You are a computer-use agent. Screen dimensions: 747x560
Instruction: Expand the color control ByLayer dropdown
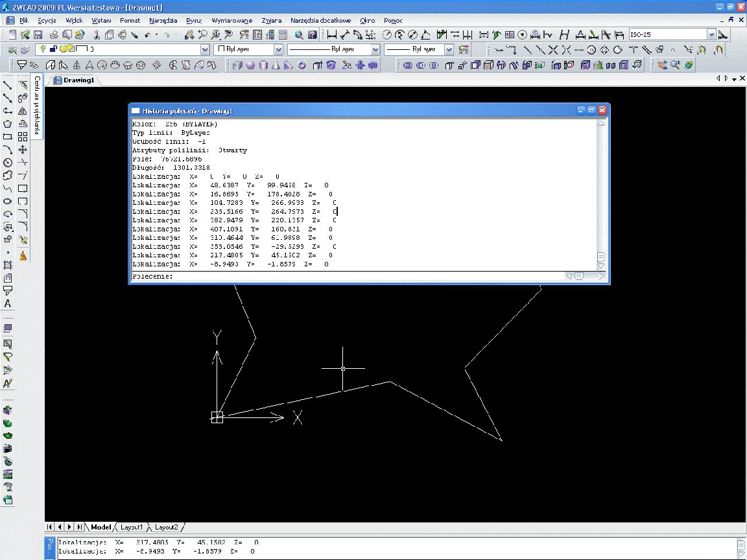point(279,49)
